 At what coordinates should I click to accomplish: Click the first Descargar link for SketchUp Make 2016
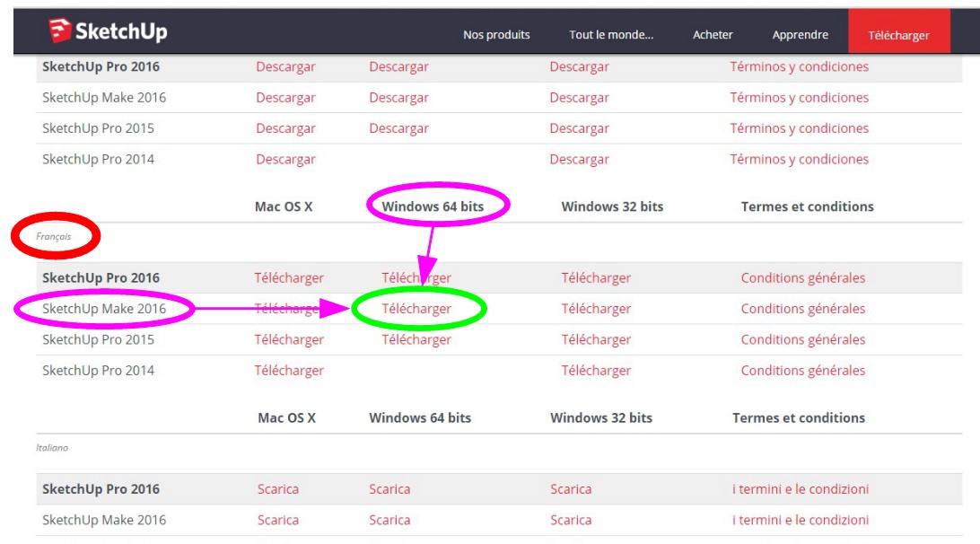point(285,98)
